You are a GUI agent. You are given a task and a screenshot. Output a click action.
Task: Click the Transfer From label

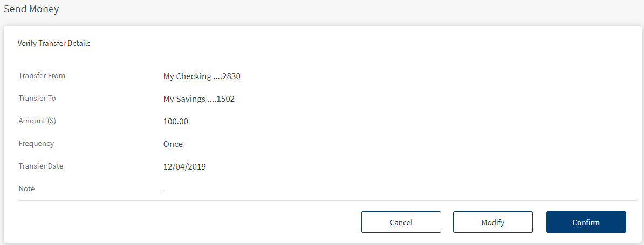pos(42,76)
